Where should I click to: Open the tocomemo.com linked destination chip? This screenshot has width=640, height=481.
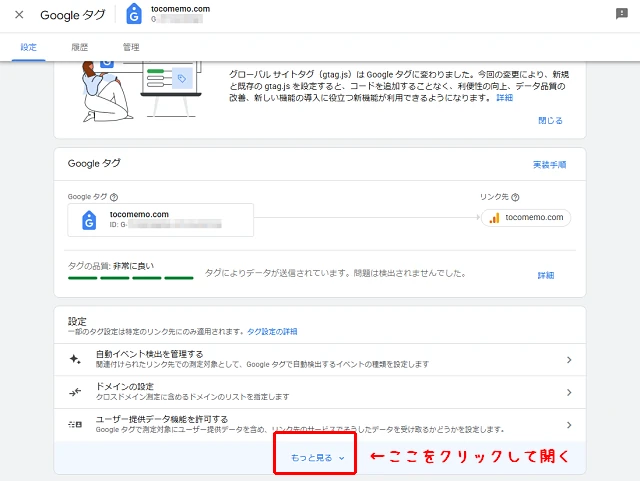(x=526, y=218)
